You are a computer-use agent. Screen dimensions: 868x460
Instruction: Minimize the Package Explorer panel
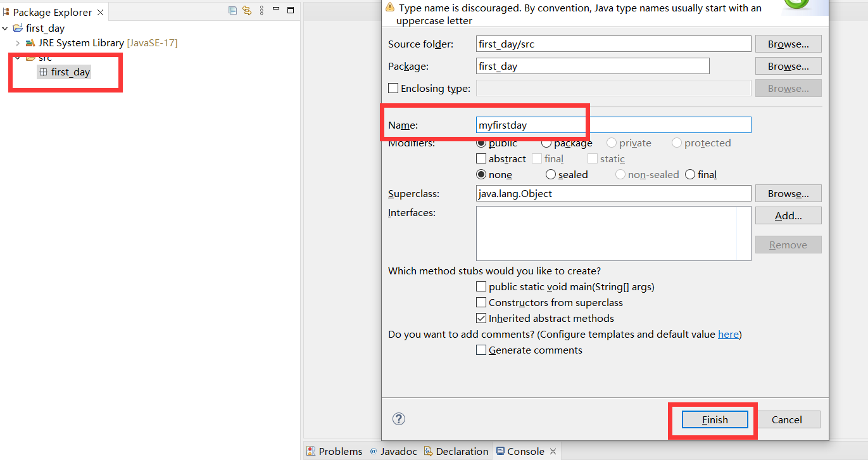pos(277,10)
